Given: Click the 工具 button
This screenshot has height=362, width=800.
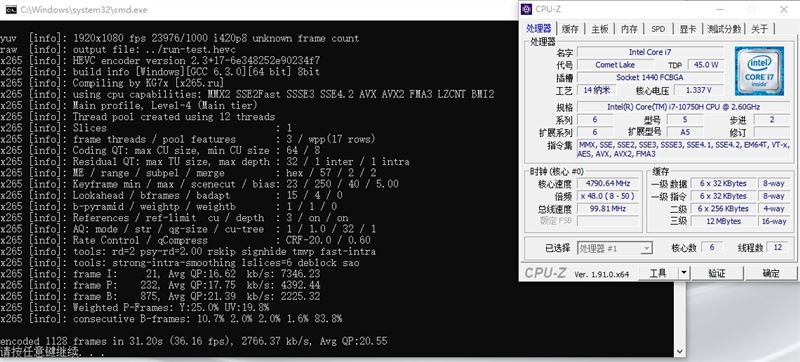Looking at the screenshot, I should (x=658, y=273).
